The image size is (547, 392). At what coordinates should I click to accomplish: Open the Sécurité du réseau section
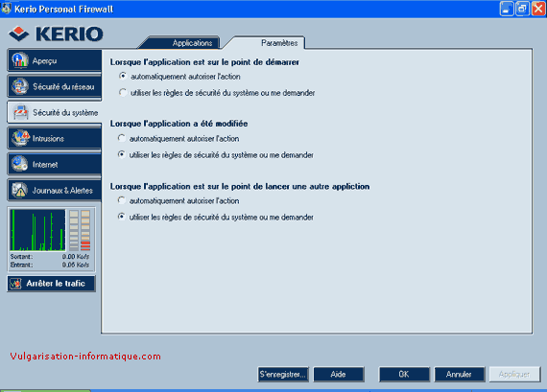click(55, 86)
